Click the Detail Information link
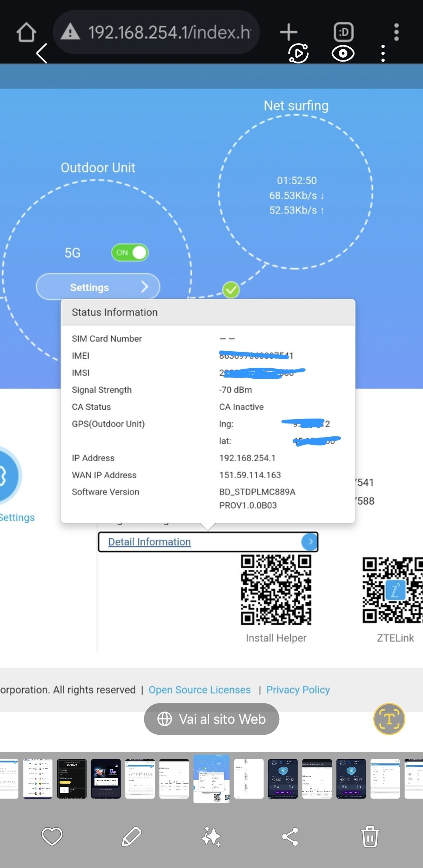This screenshot has height=868, width=423. [x=149, y=542]
